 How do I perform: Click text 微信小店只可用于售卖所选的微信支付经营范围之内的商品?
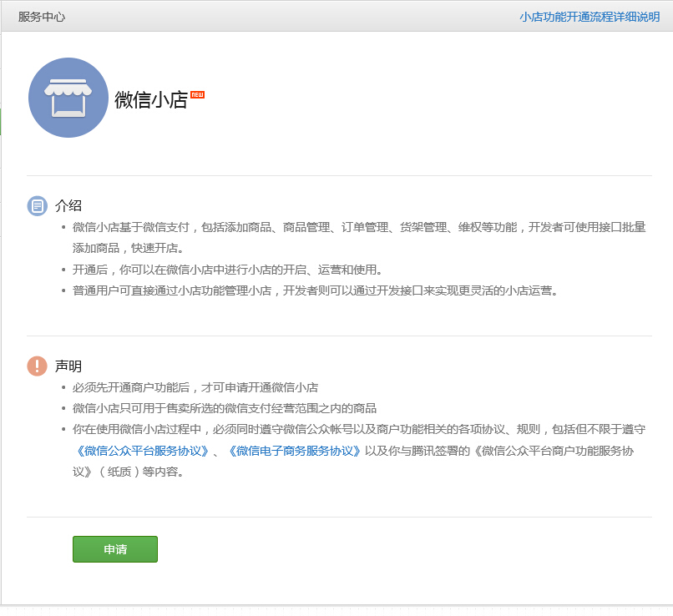pos(225,408)
